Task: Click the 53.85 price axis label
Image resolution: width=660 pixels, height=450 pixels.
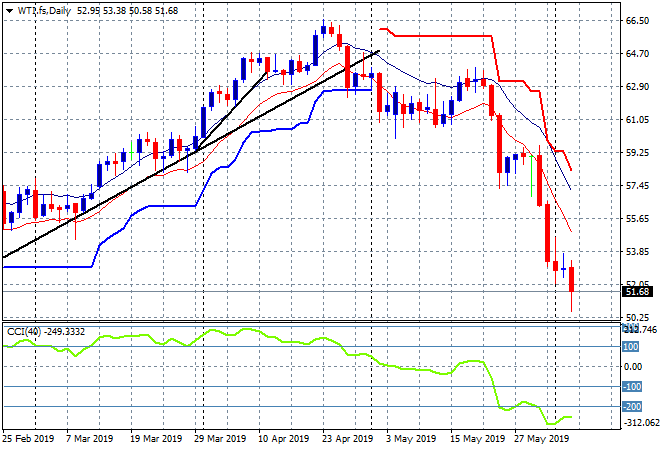Action: [637, 251]
